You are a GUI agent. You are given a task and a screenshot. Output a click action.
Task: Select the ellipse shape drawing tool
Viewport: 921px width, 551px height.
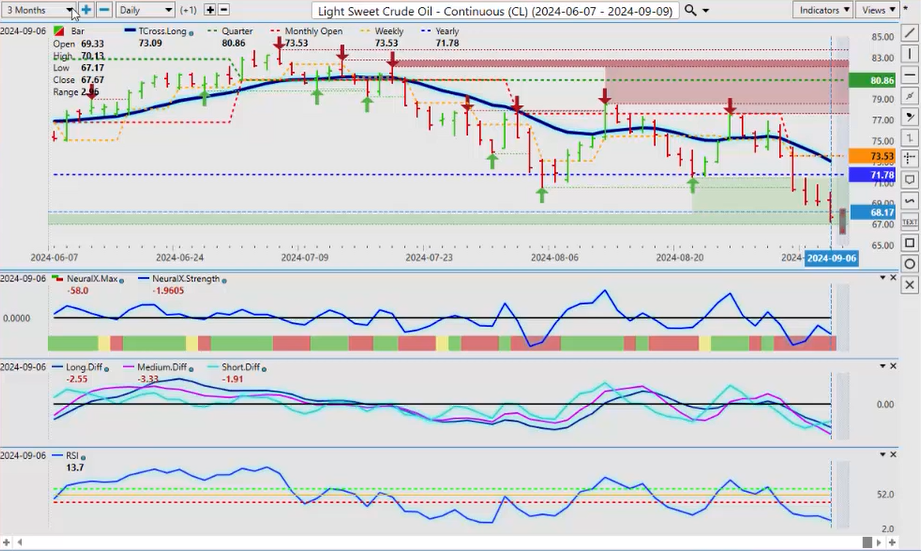[x=909, y=264]
